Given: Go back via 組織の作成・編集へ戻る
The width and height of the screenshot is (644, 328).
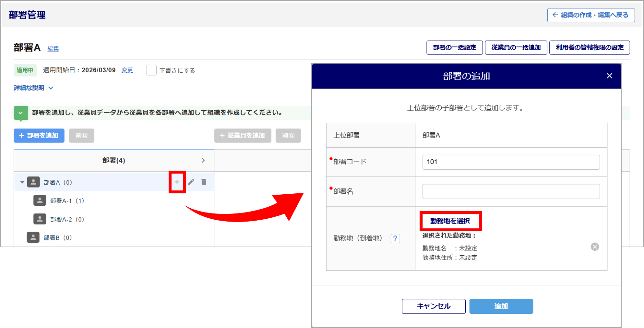Looking at the screenshot, I should 590,15.
